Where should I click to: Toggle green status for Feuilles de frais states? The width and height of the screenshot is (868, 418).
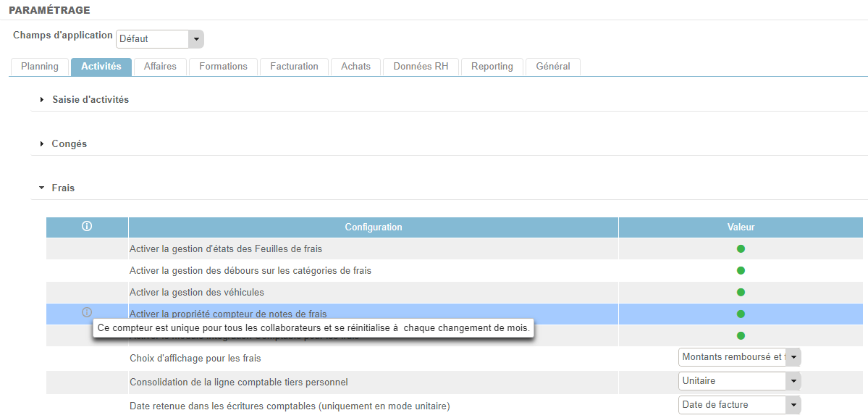741,248
